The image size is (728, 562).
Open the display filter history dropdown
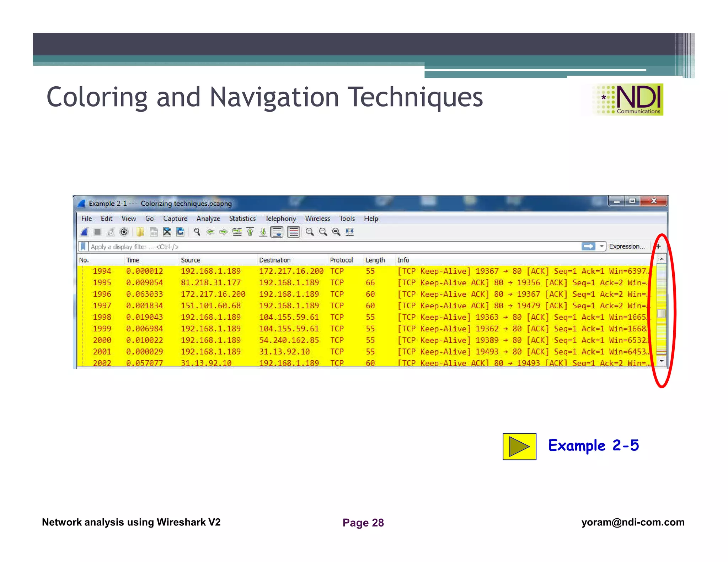(601, 246)
